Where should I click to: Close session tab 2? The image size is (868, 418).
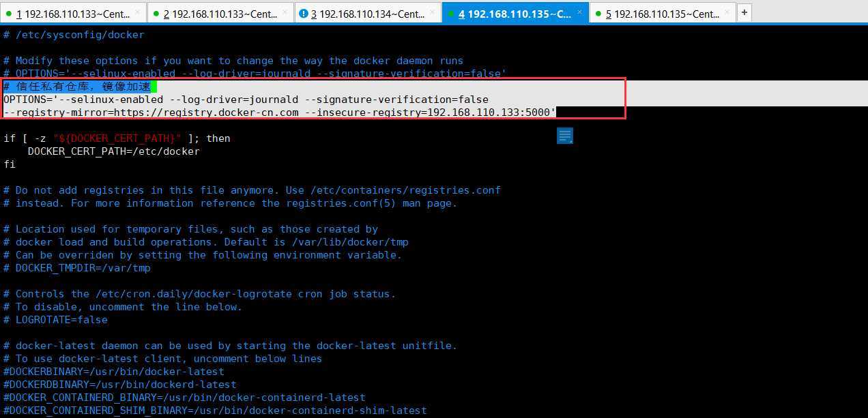tap(286, 14)
